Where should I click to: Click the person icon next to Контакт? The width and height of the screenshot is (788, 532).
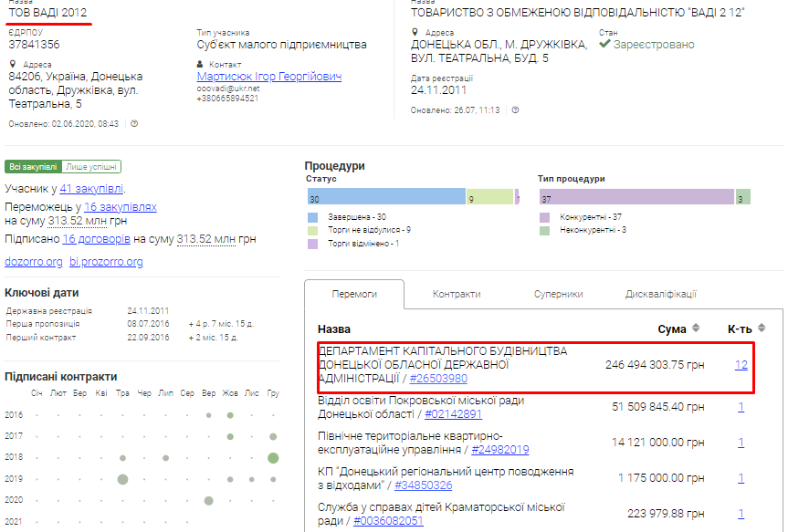200,64
